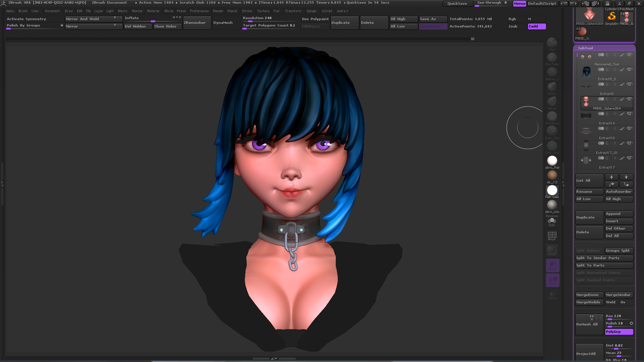Toggle Local transformations icon
The image size is (644, 362).
click(552, 280)
